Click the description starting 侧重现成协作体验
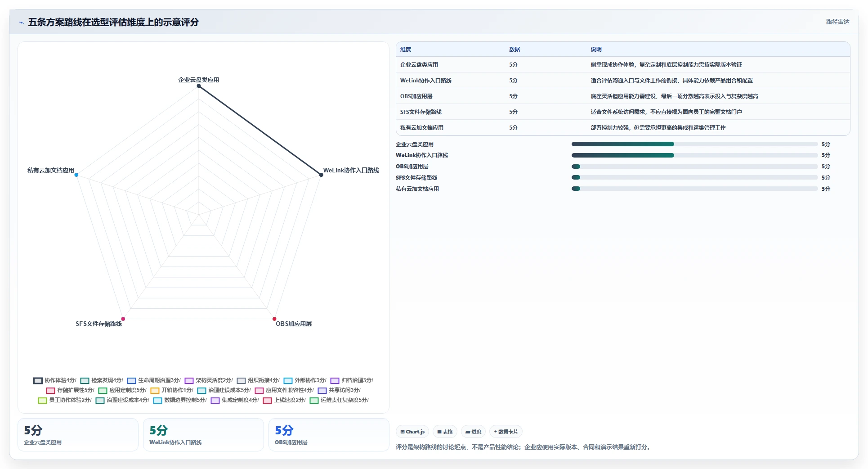The height and width of the screenshot is (469, 868). tap(667, 65)
